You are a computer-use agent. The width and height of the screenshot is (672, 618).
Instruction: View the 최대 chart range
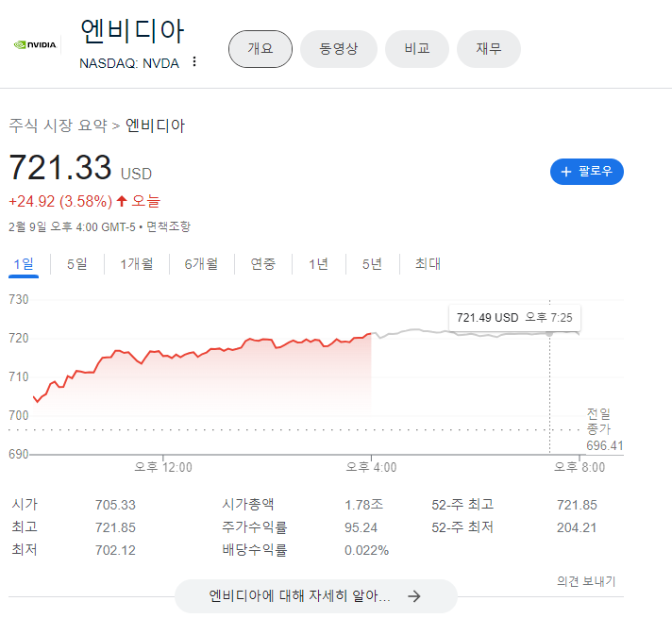[428, 264]
